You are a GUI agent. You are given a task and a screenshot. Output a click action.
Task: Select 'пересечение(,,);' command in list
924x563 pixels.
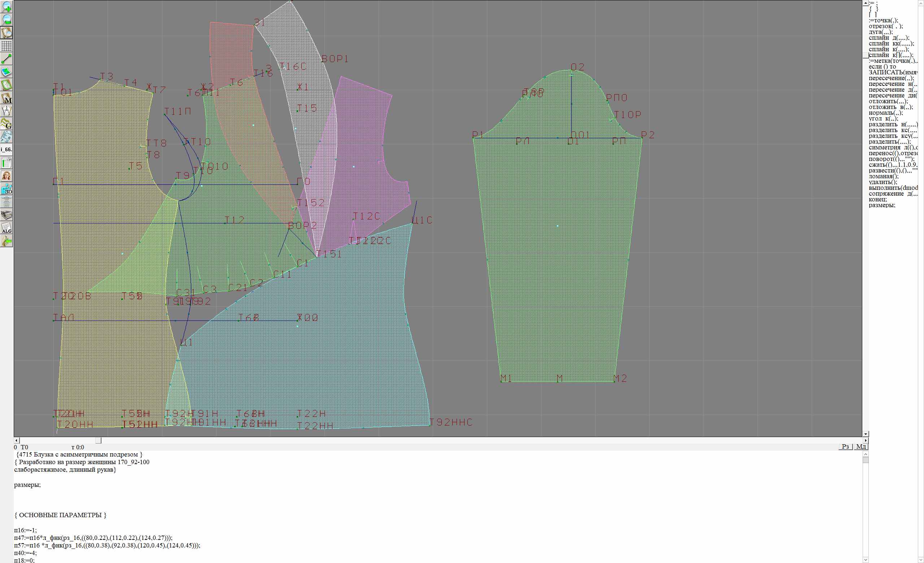coord(891,78)
